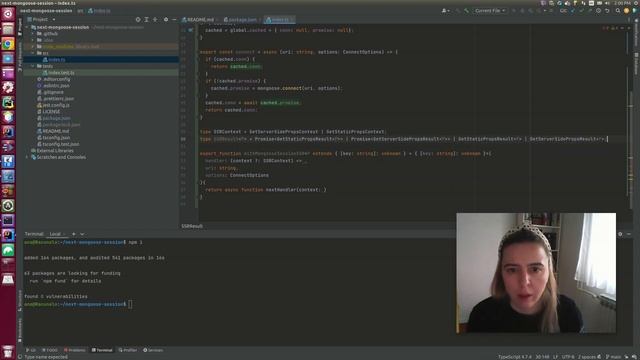Viewport: 640px width, 360px height.
Task: Open the Problems tool window button
Action: (x=75, y=350)
